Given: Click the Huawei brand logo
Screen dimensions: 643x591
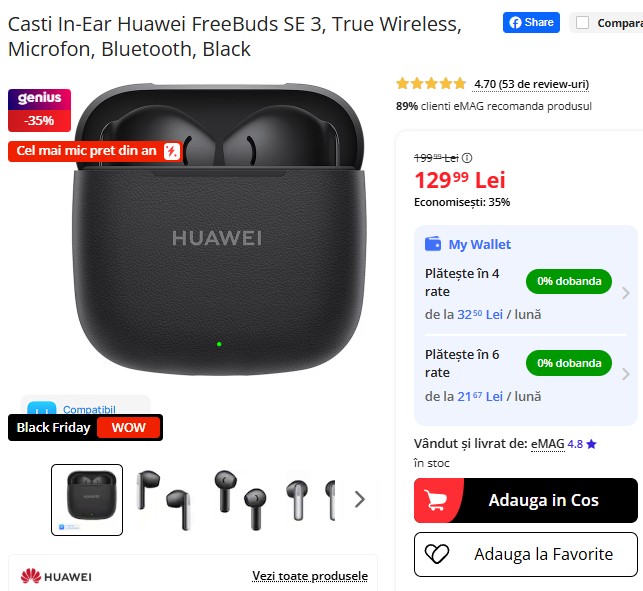Looking at the screenshot, I should point(56,576).
